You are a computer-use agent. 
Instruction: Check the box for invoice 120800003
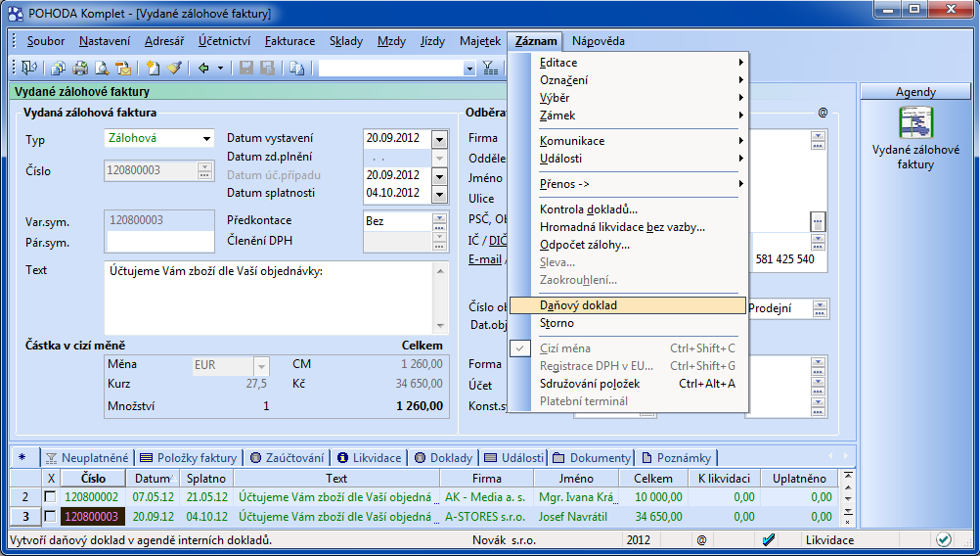[x=50, y=517]
